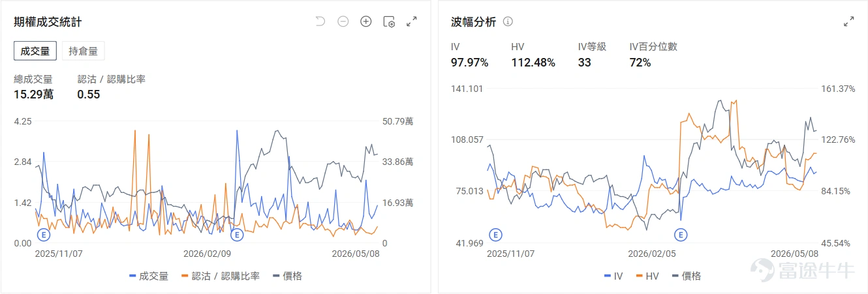Image resolution: width=868 pixels, height=294 pixels.
Task: Expand the 期權成交統計 panel to fullscreen
Action: pyautogui.click(x=412, y=22)
